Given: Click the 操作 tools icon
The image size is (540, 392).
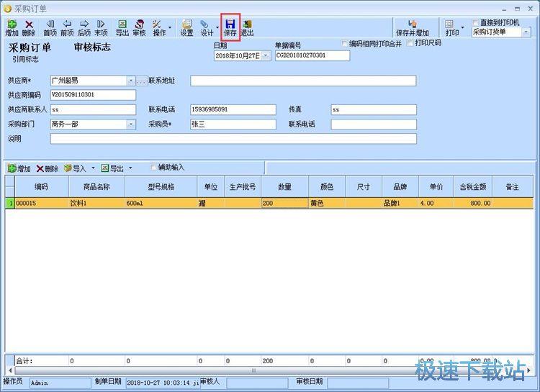Looking at the screenshot, I should (x=159, y=28).
